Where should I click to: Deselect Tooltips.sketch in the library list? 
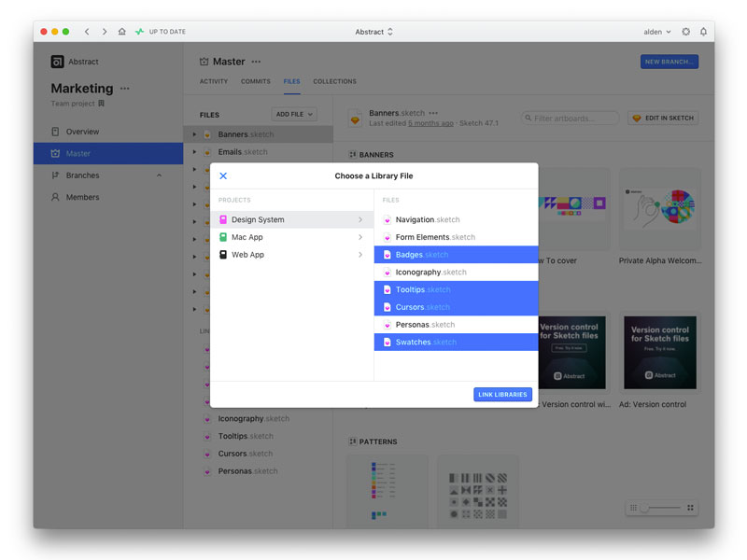click(456, 289)
